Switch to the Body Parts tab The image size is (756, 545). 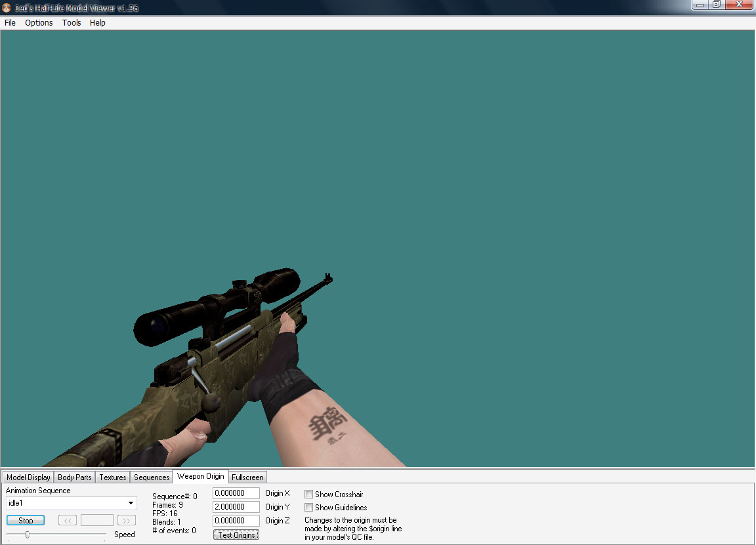pyautogui.click(x=75, y=477)
